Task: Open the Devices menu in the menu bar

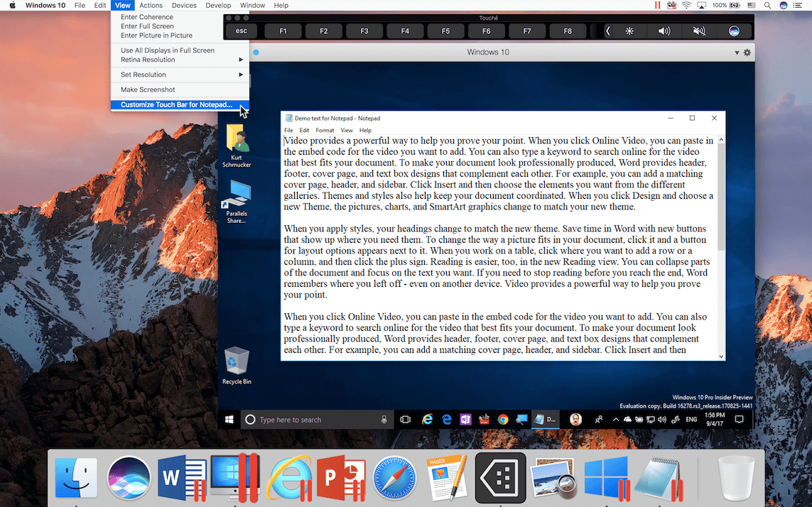Action: coord(184,5)
